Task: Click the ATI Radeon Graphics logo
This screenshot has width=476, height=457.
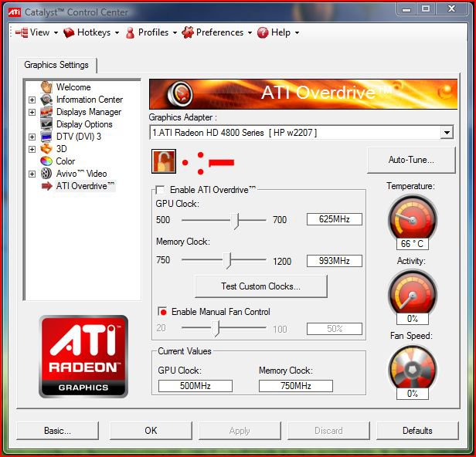Action: click(x=83, y=357)
